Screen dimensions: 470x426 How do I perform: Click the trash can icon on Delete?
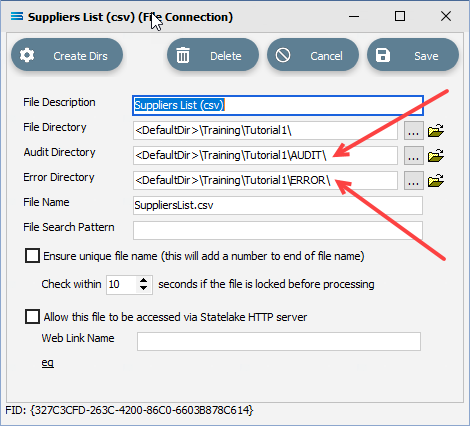click(183, 55)
